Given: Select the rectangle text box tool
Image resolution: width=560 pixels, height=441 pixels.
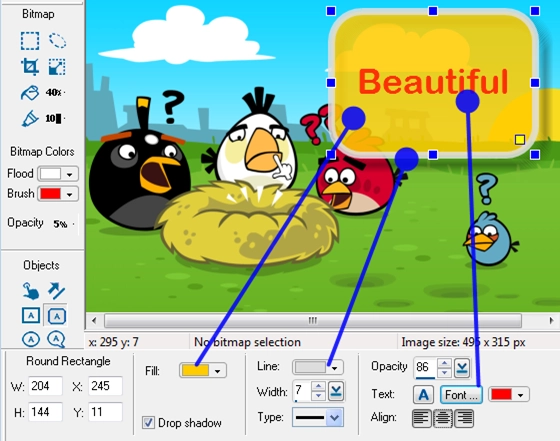Looking at the screenshot, I should [x=31, y=316].
